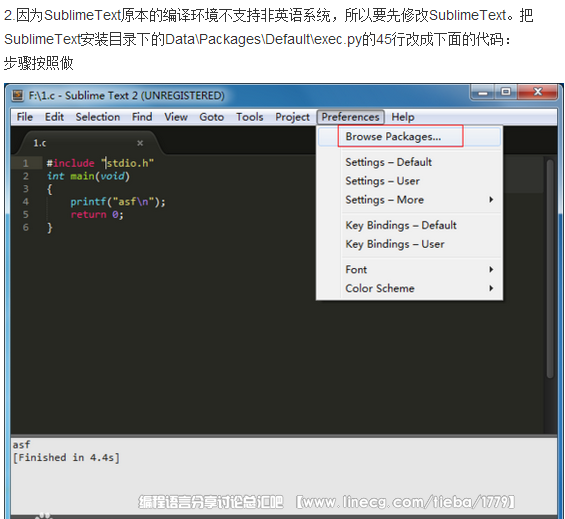Open the Edit menu
Screen dimensions: 565x519
[x=54, y=117]
